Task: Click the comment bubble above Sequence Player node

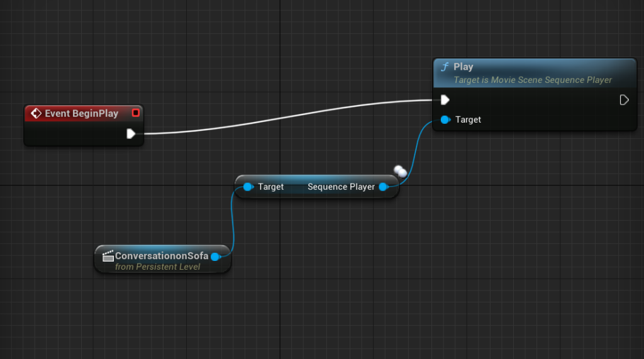Action: [x=400, y=171]
